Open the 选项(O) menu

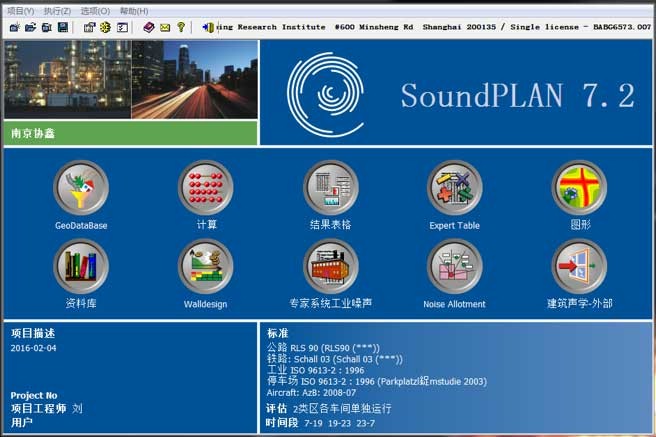pos(95,10)
